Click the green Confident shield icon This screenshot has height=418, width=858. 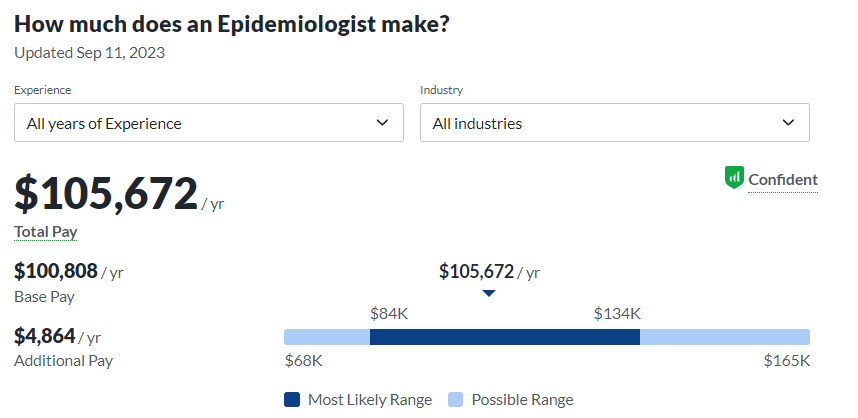pos(734,178)
